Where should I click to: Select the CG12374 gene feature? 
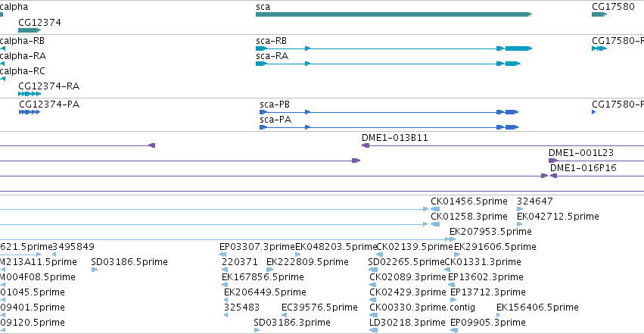point(30,30)
